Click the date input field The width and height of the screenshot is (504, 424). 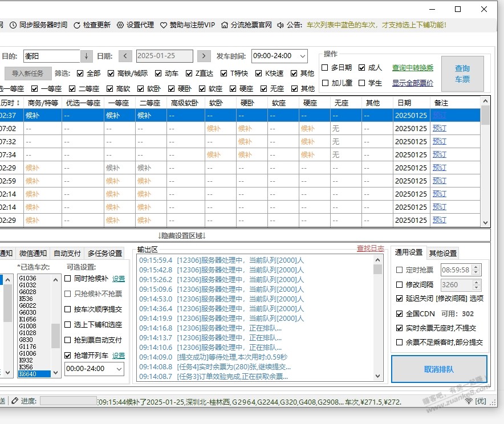tap(165, 56)
